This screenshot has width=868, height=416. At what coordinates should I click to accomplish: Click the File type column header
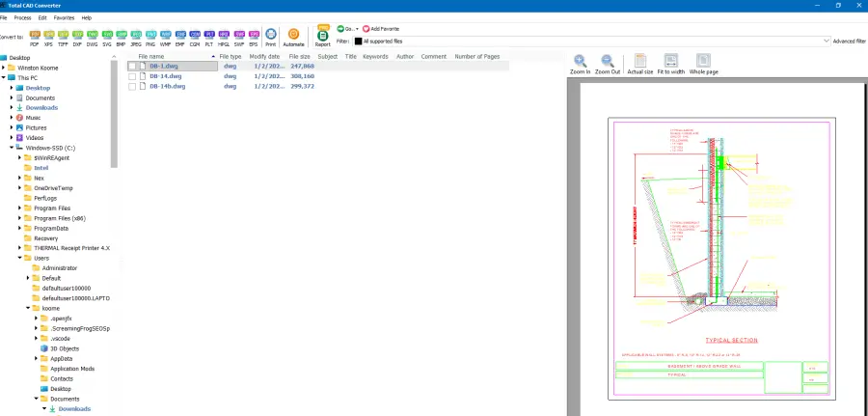[231, 57]
